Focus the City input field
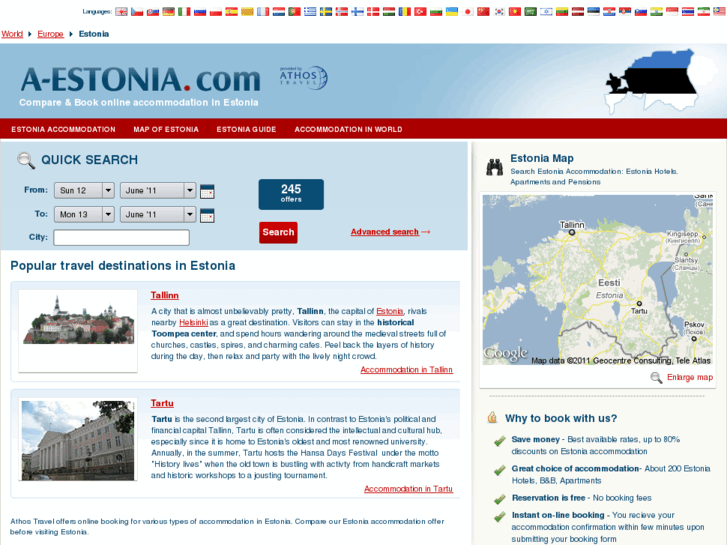The image size is (727, 545). [121, 237]
